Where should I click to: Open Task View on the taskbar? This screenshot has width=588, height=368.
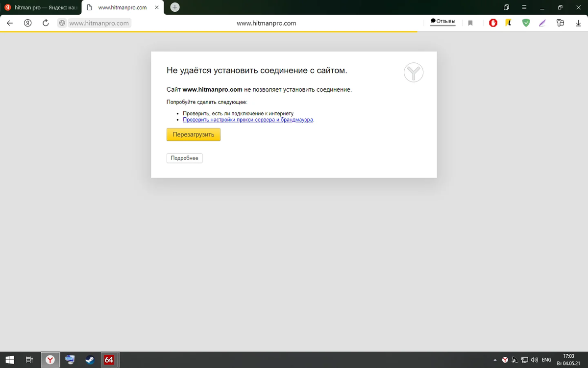point(29,360)
